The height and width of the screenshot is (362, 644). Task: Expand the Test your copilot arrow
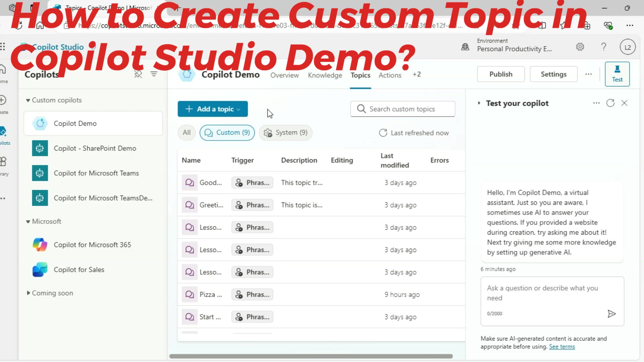(479, 103)
